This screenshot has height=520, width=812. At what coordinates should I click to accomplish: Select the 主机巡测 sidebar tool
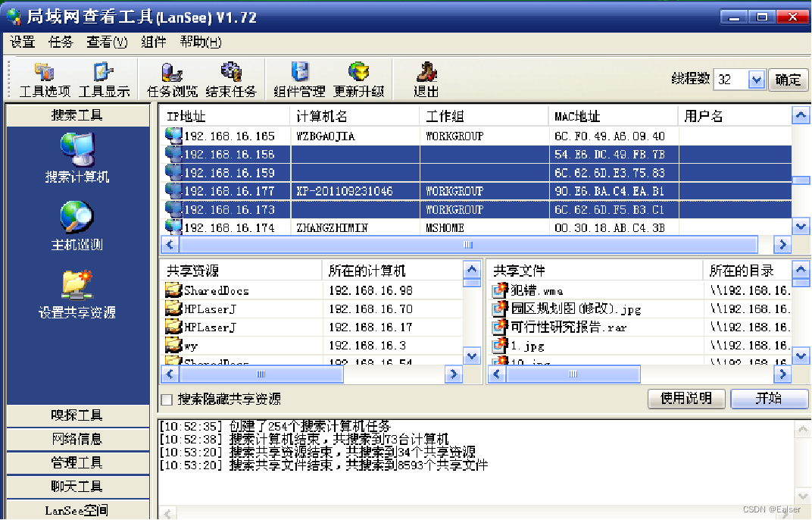(x=77, y=226)
